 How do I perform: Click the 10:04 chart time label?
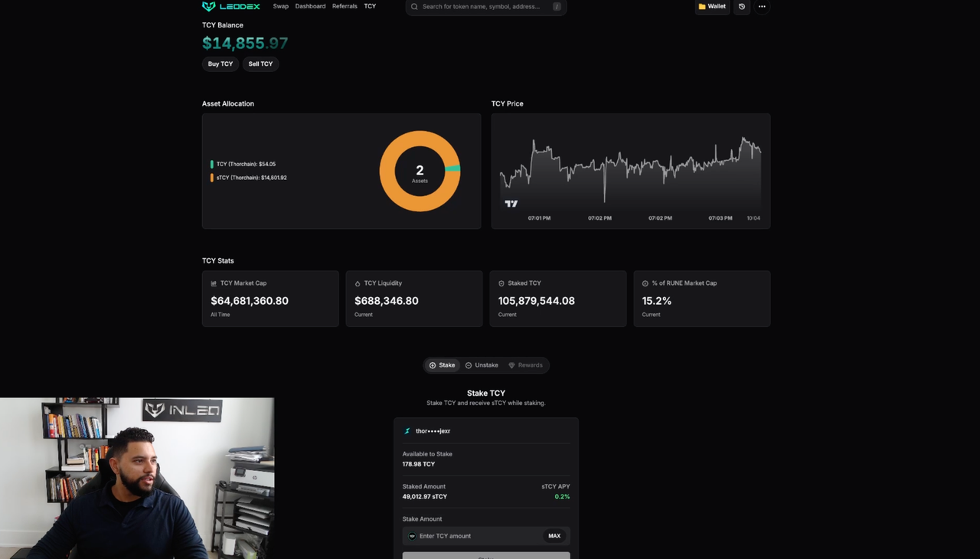point(753,218)
